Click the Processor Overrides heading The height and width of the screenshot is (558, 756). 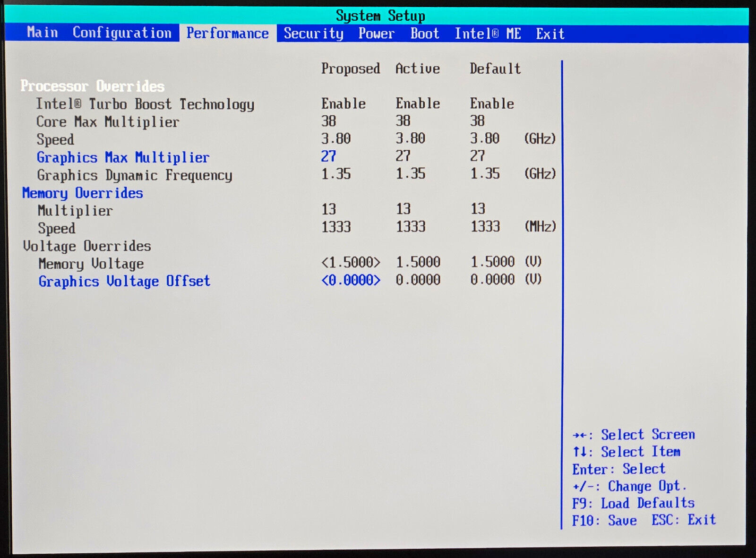(93, 86)
